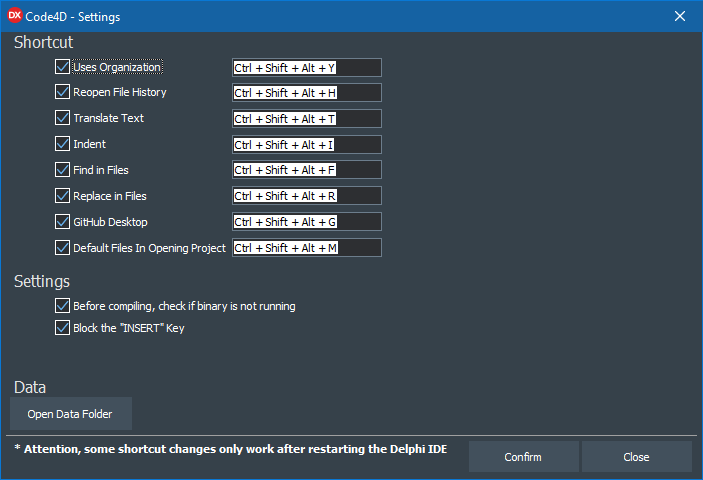Click the Attention restart Delphi IDE note
Viewport: 703px width, 480px height.
click(x=231, y=449)
